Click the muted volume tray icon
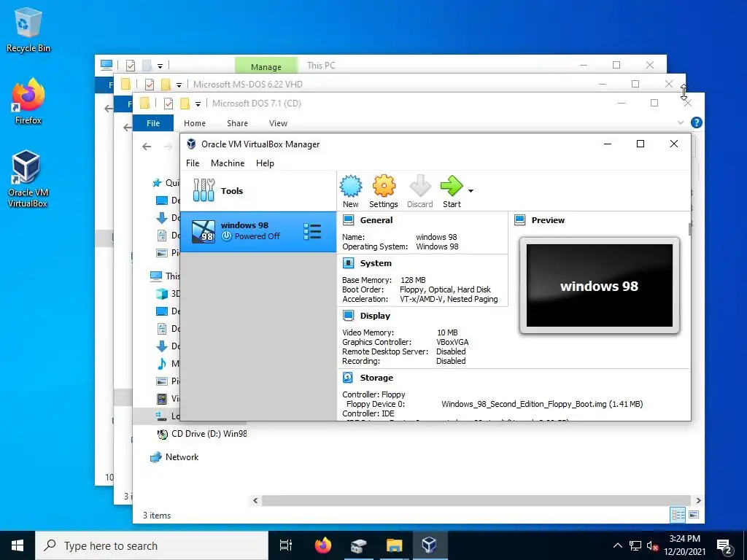Screen dimensions: 747x560 pyautogui.click(x=652, y=545)
